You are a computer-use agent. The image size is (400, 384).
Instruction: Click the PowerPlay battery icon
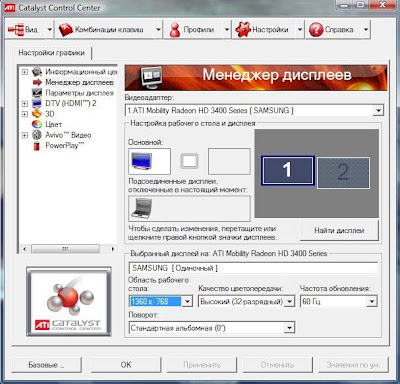[x=37, y=146]
